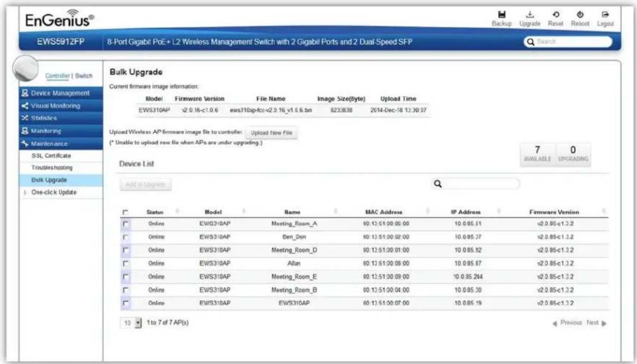Click upload time 2014-Dec-18

(x=398, y=110)
